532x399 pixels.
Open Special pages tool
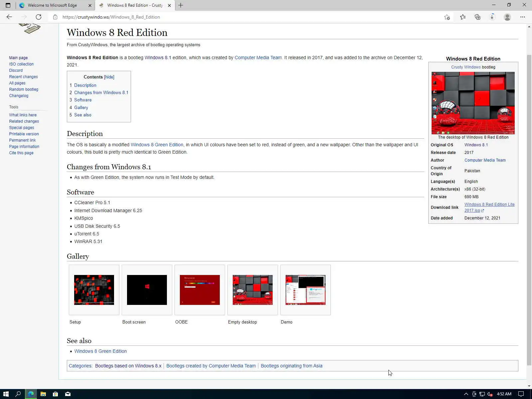(x=22, y=128)
